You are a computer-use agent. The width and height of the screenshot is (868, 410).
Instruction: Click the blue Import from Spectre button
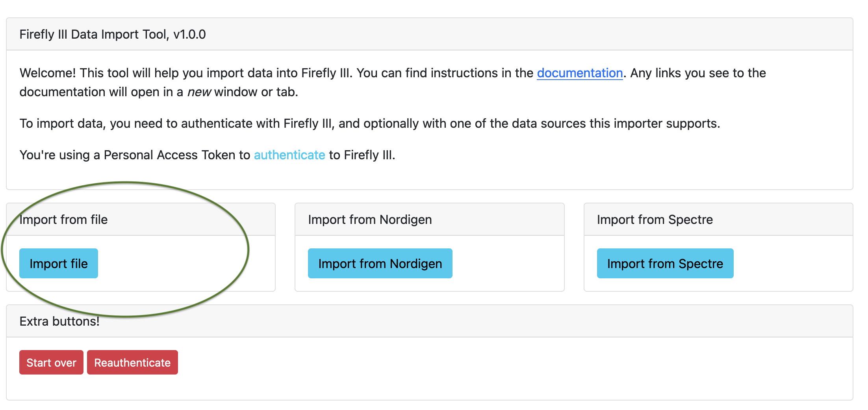pyautogui.click(x=665, y=263)
